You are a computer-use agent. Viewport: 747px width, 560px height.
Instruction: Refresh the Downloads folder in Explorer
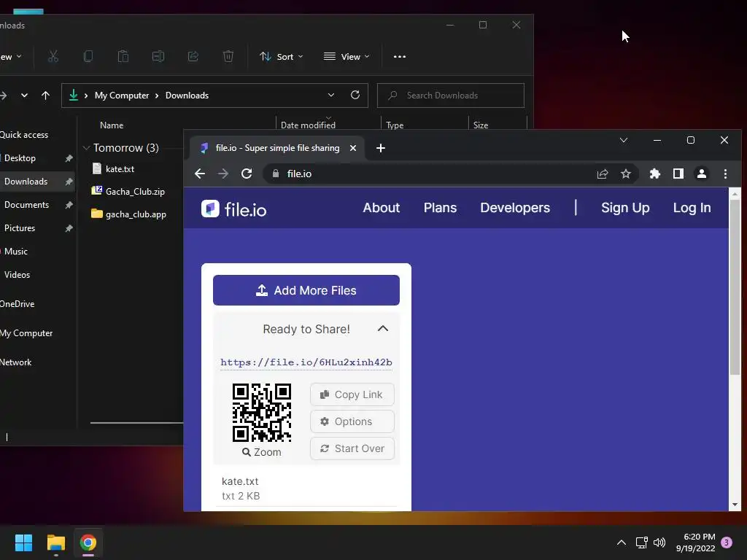(x=355, y=95)
